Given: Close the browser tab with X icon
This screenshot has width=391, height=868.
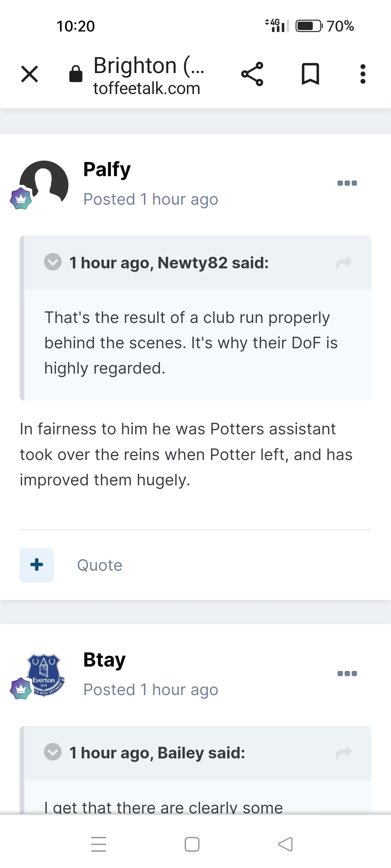Looking at the screenshot, I should tap(30, 74).
